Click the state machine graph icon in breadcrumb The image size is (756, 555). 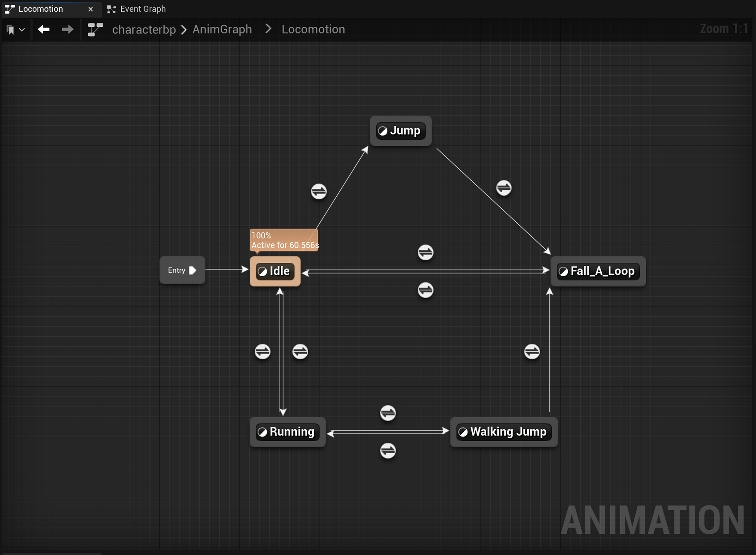[95, 30]
